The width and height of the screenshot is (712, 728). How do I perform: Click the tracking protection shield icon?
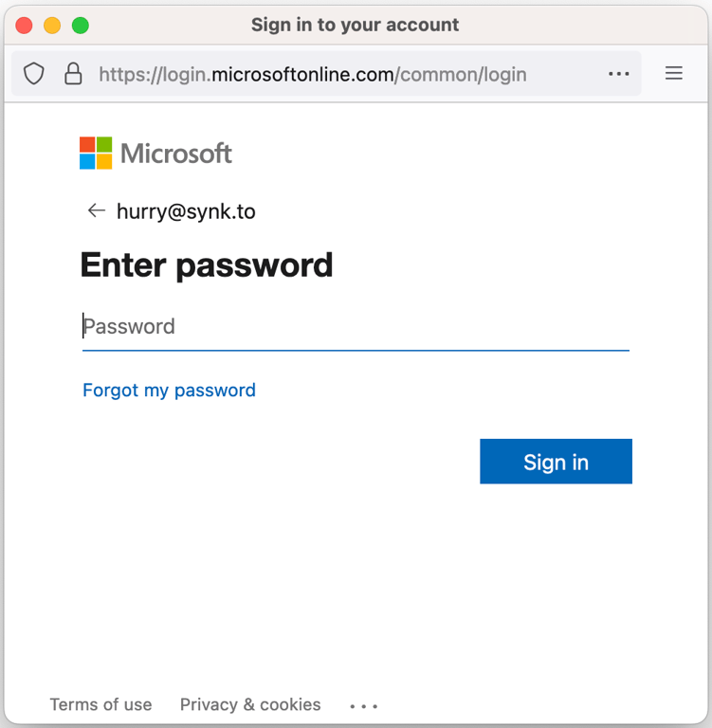point(34,74)
